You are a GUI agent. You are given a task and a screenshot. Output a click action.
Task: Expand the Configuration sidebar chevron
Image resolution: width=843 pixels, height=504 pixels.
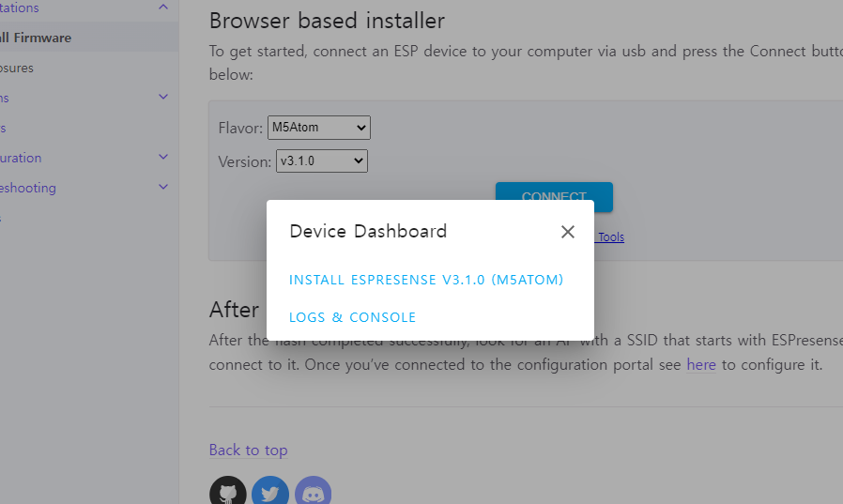163,158
